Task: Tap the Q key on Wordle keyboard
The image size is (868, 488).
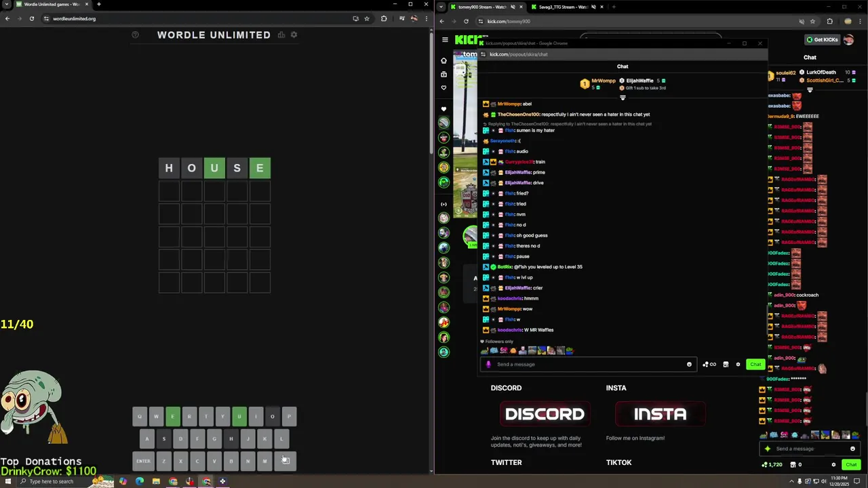Action: pos(140,416)
